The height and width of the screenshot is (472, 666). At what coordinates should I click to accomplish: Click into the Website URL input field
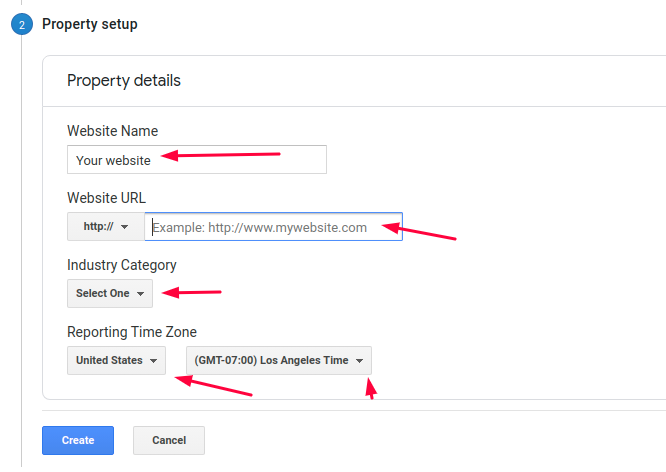[x=273, y=227]
